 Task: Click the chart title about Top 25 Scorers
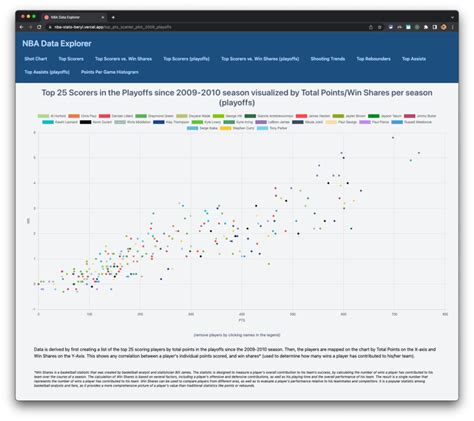[x=237, y=97]
